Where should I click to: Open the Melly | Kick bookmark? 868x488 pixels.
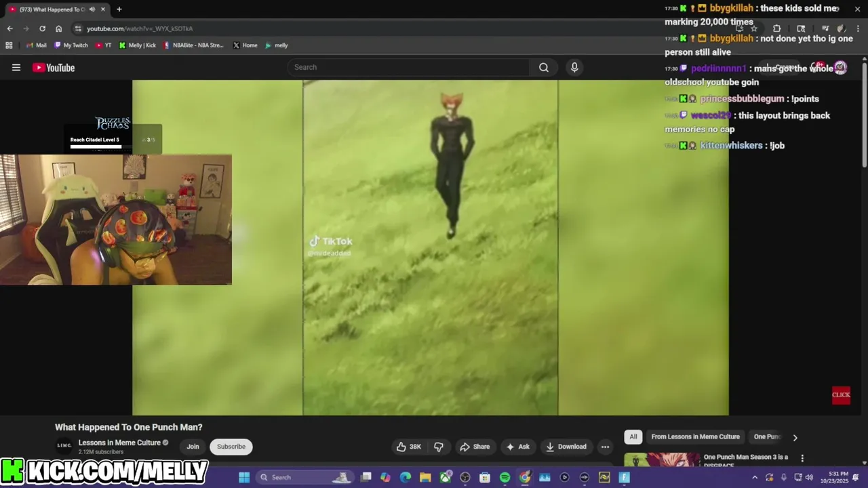coord(137,45)
